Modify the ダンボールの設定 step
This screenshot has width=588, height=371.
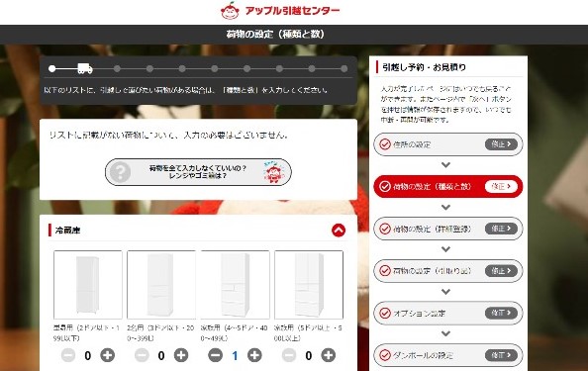tap(501, 355)
